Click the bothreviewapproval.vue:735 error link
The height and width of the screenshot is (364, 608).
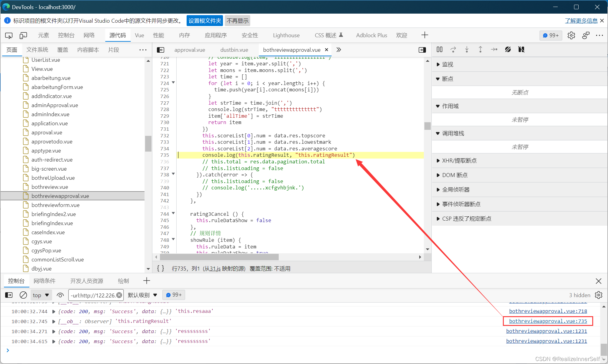click(548, 321)
